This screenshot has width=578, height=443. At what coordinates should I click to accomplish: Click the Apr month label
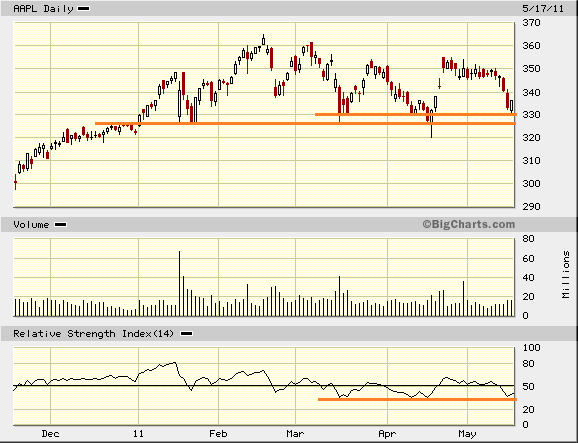(x=387, y=434)
